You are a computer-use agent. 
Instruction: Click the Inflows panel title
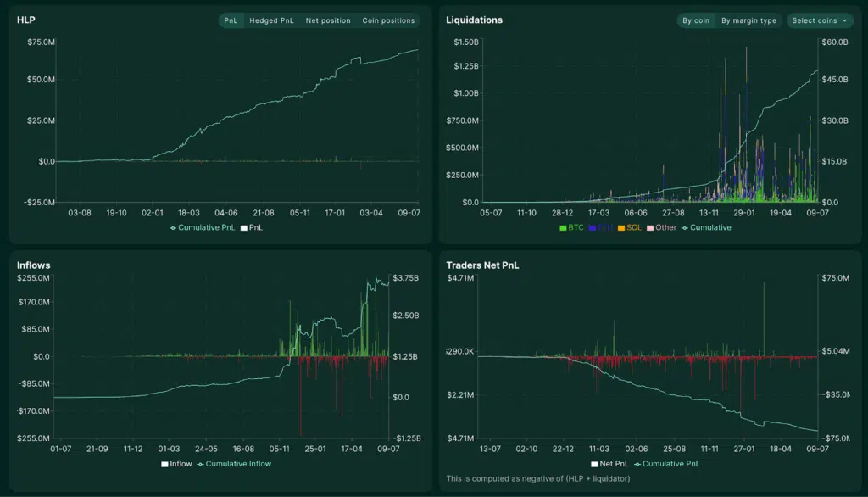pyautogui.click(x=33, y=265)
